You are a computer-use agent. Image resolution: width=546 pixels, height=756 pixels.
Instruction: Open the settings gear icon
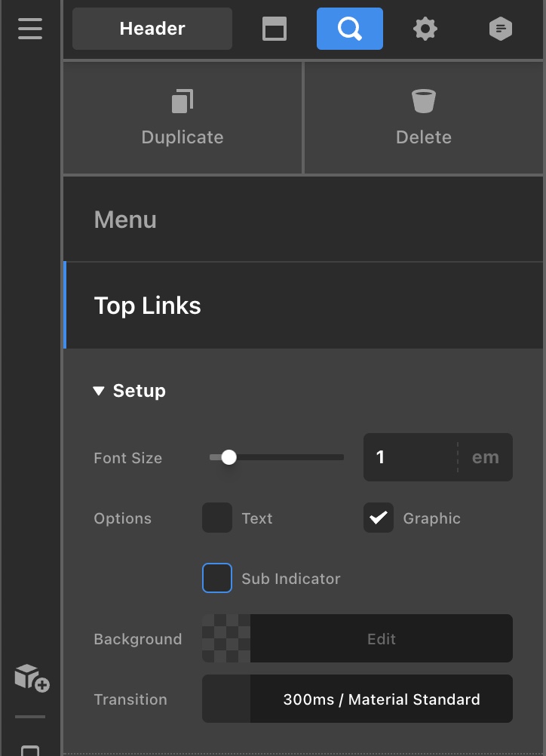click(425, 29)
